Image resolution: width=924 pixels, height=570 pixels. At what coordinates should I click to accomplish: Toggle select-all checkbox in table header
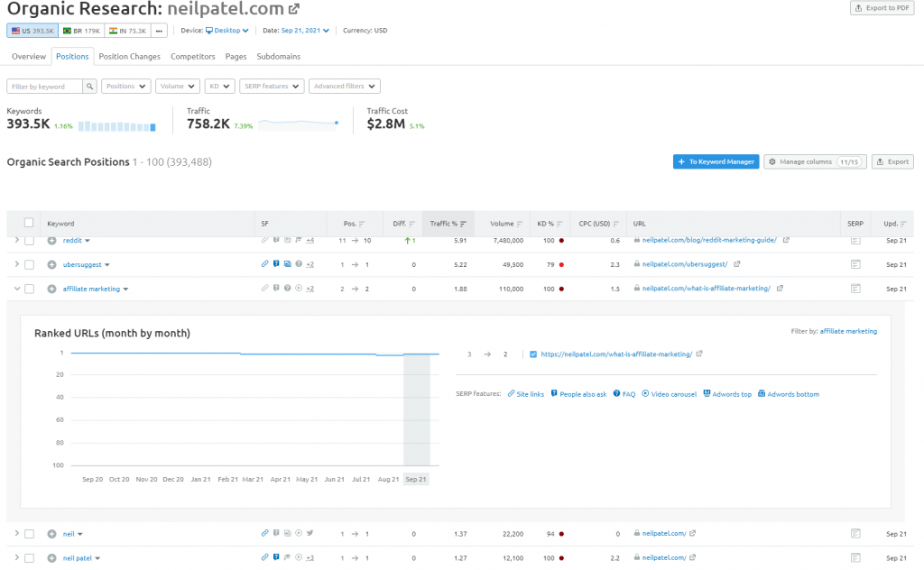(29, 223)
